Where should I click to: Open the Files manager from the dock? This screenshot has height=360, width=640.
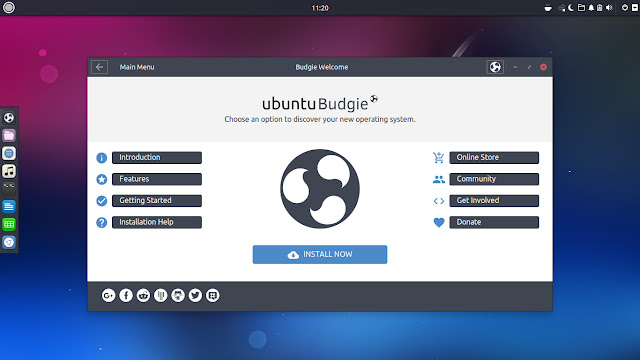[9, 136]
